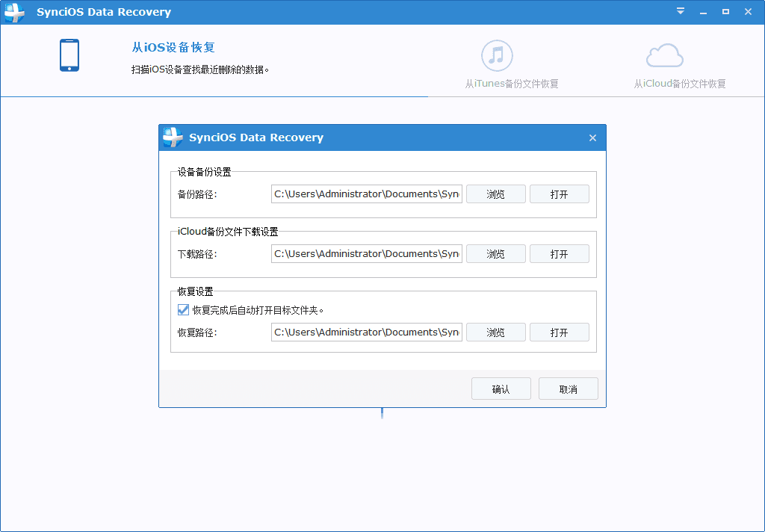This screenshot has width=765, height=532.
Task: Maximize the main SynciOS window
Action: point(725,12)
